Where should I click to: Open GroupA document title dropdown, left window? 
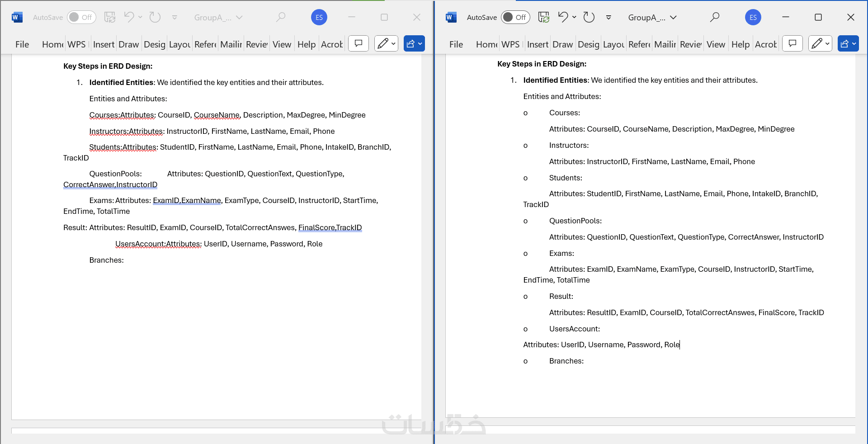[218, 18]
